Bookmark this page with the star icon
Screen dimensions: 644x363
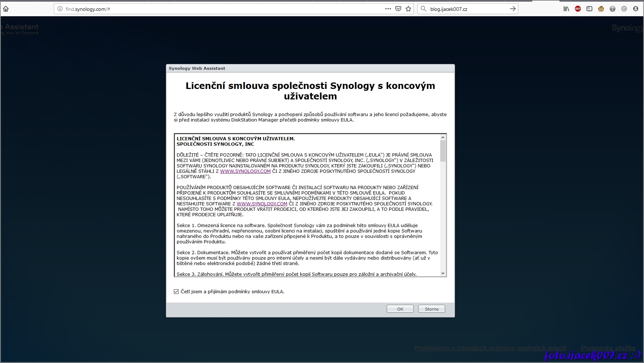click(x=408, y=9)
